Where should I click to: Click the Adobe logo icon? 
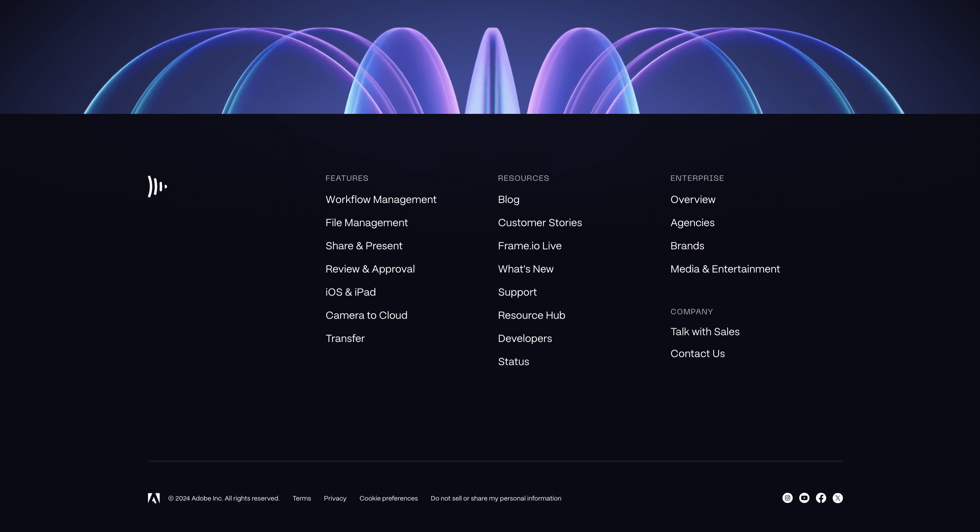(154, 498)
